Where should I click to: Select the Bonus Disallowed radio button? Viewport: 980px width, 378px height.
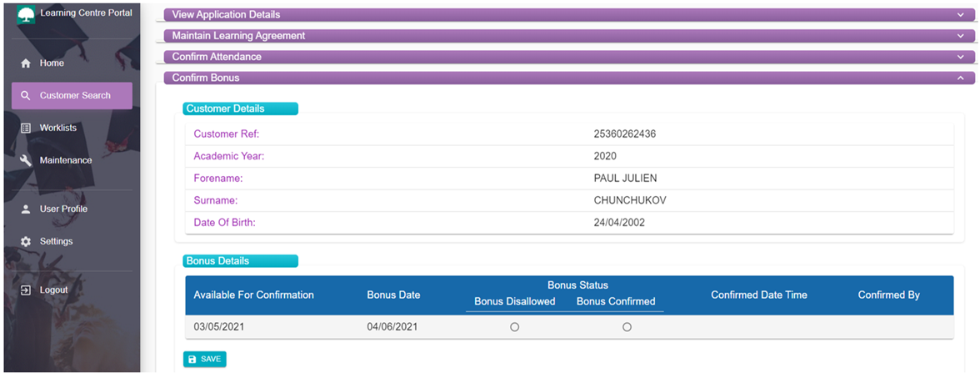point(514,327)
